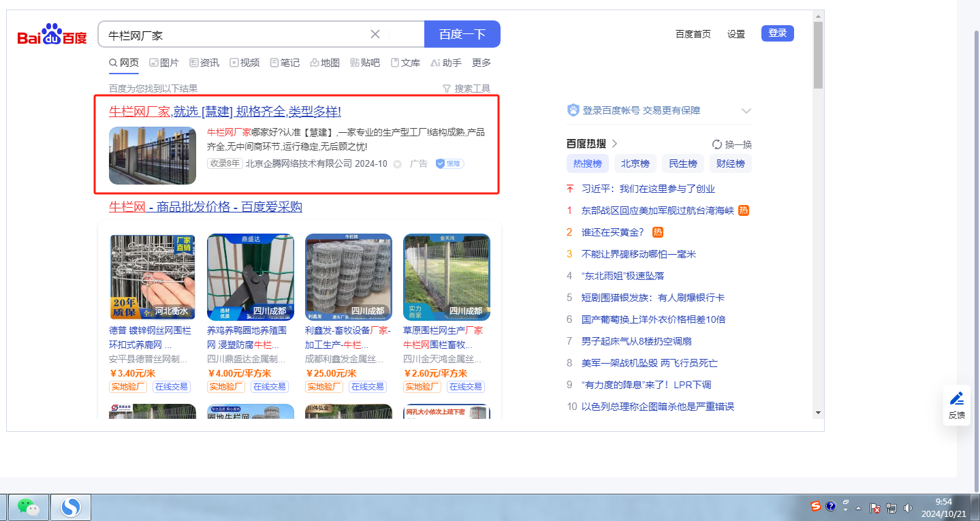The height and width of the screenshot is (521, 980).
Task: Open the AI 助手 tab
Action: click(x=446, y=63)
